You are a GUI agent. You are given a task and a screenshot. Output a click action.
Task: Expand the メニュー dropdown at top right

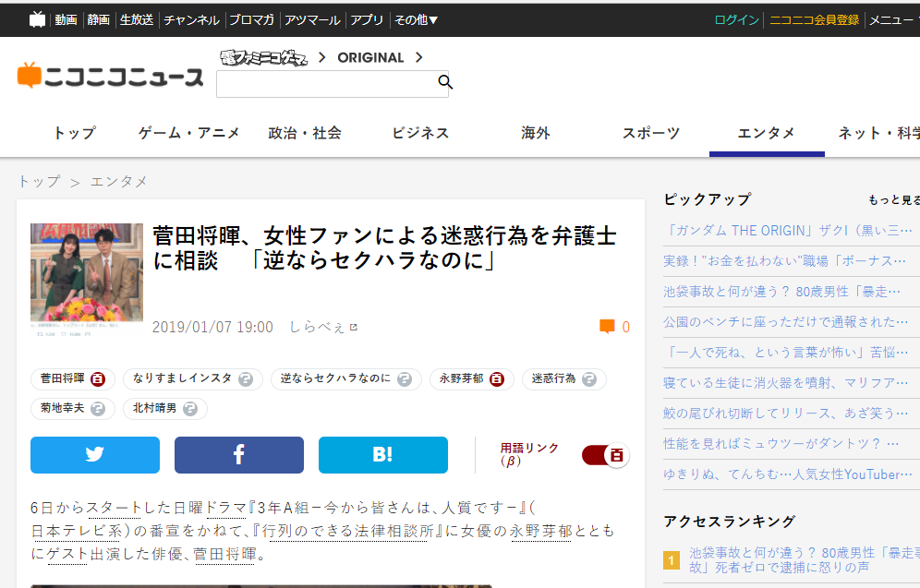[893, 19]
